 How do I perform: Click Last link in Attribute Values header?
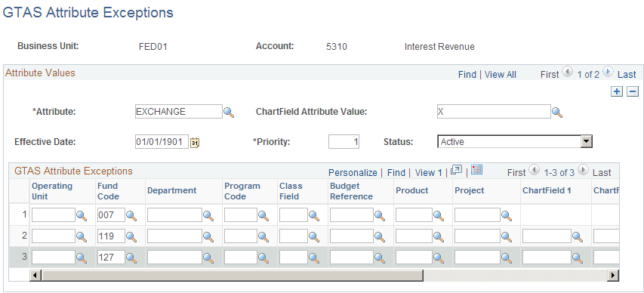(627, 75)
